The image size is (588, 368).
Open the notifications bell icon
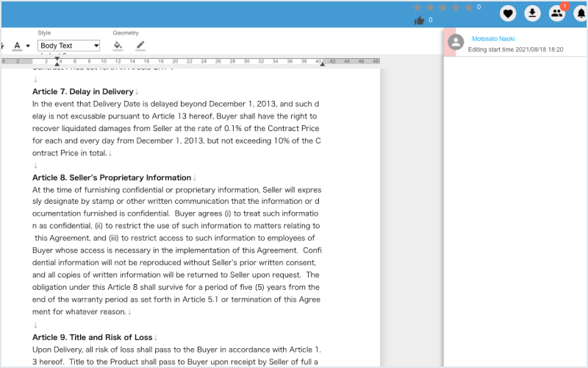581,13
